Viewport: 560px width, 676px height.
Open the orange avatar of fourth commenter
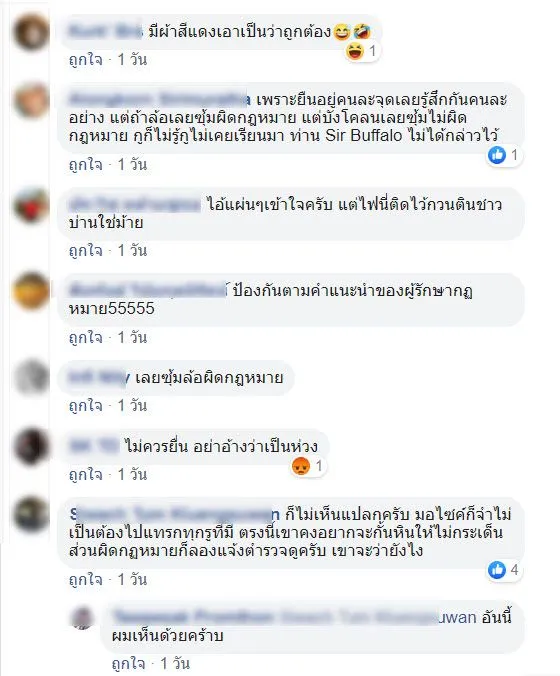click(31, 291)
